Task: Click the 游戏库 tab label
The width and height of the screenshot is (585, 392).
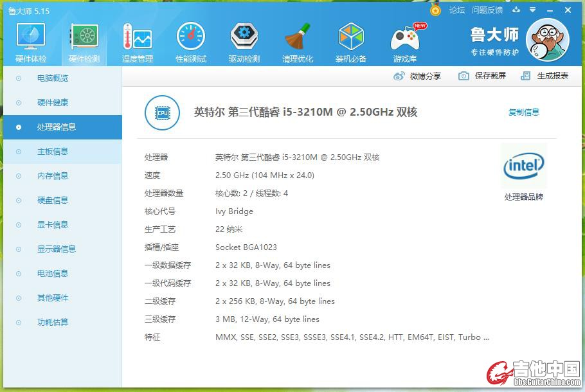Action: tap(405, 59)
